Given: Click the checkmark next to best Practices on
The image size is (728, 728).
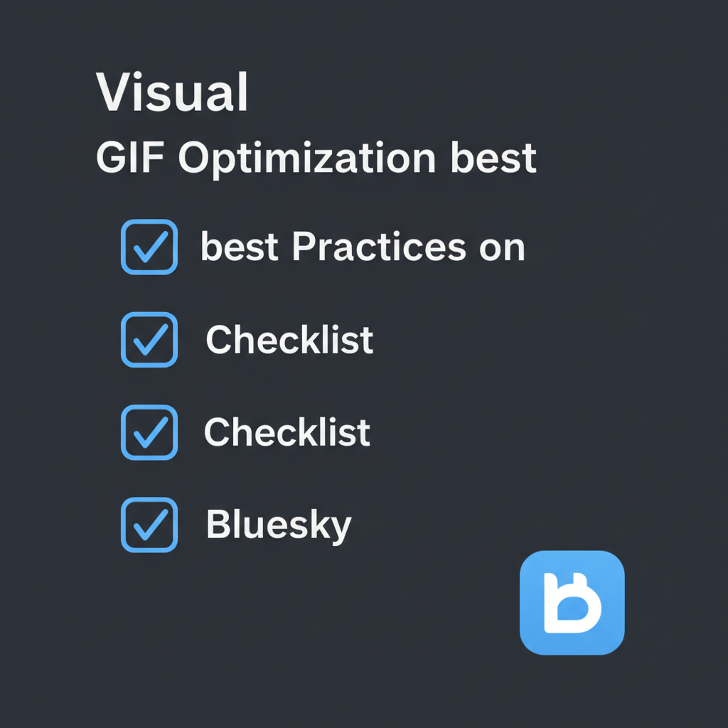Looking at the screenshot, I should [x=150, y=247].
